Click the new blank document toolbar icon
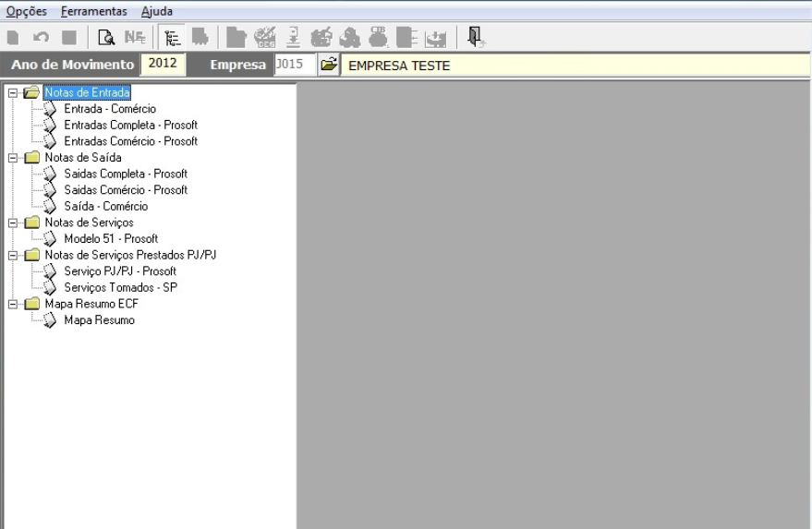Screen dimensions: 812x529 [x=13, y=38]
